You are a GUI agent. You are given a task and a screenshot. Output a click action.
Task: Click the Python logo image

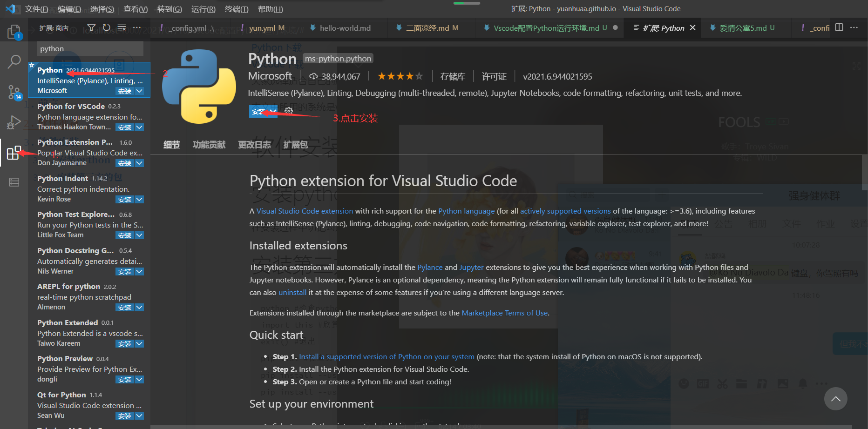pos(199,87)
